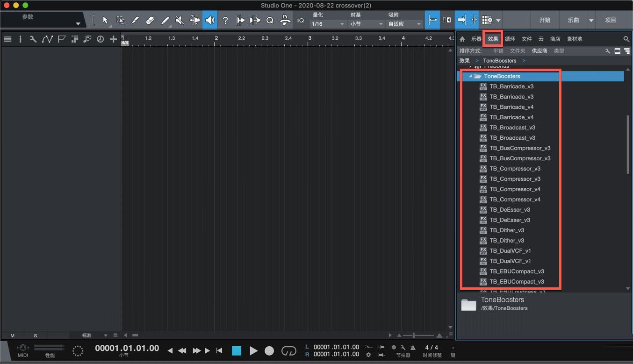Open the 乐曲 dropdown arrow
This screenshot has width=633, height=364.
pyautogui.click(x=591, y=20)
